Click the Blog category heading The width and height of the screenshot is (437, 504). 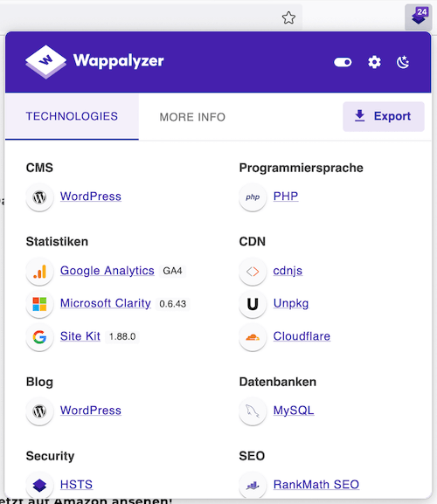pos(39,383)
